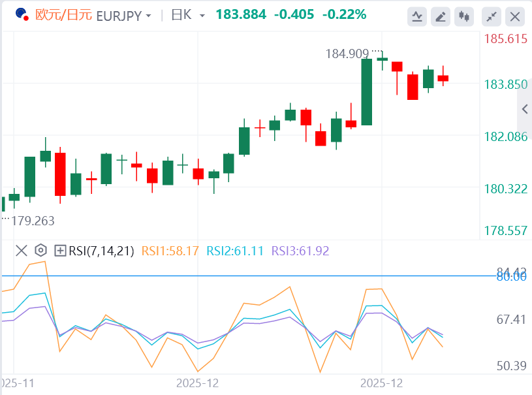Image resolution: width=532 pixels, height=395 pixels.
Task: Select the drawing pencil tool
Action: coord(441,16)
